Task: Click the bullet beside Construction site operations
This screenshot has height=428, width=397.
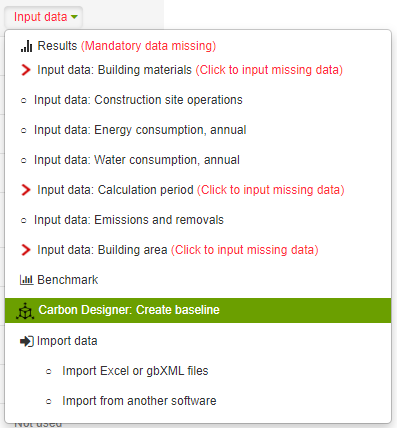Action: pos(24,100)
